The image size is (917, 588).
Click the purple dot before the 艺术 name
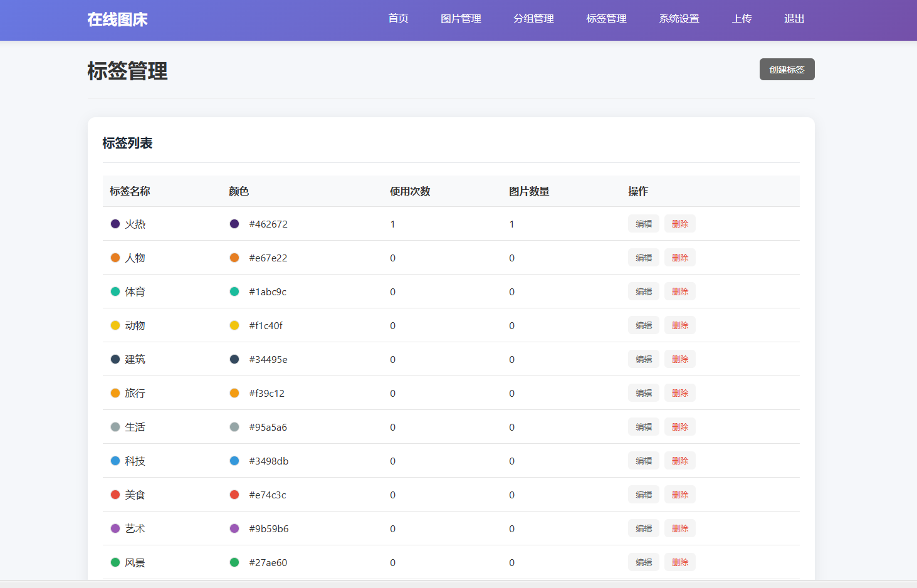coord(115,528)
